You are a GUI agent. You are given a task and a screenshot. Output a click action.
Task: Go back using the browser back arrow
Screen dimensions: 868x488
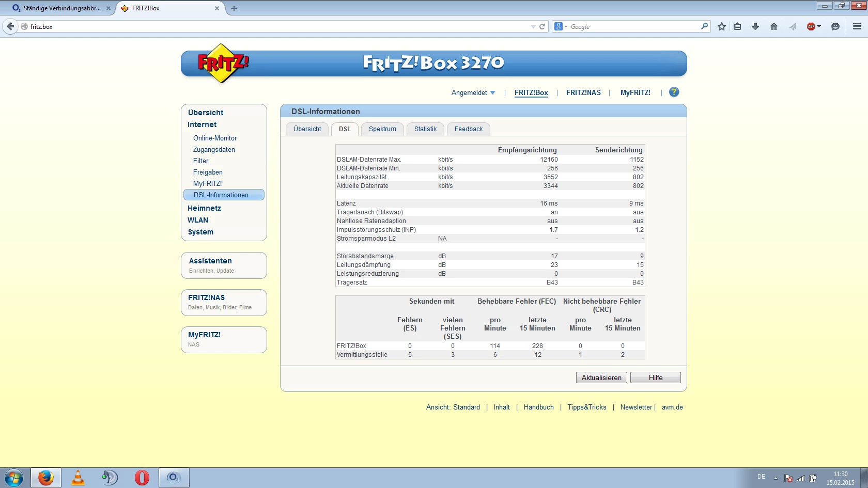click(x=10, y=26)
